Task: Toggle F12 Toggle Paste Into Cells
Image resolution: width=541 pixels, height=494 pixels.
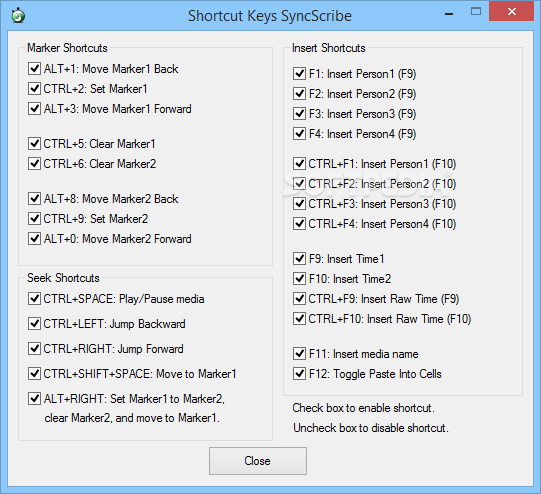Action: (x=299, y=374)
